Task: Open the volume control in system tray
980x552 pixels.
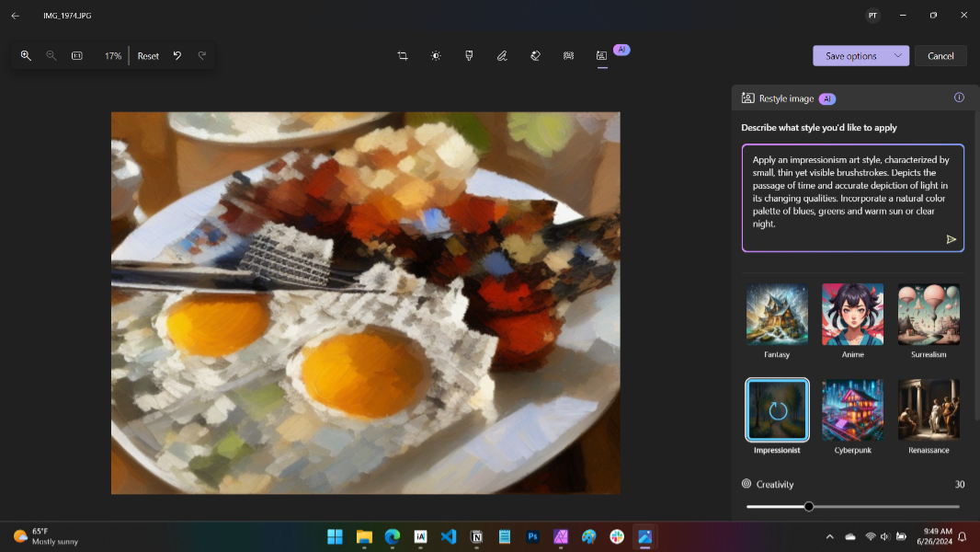Action: (x=884, y=536)
